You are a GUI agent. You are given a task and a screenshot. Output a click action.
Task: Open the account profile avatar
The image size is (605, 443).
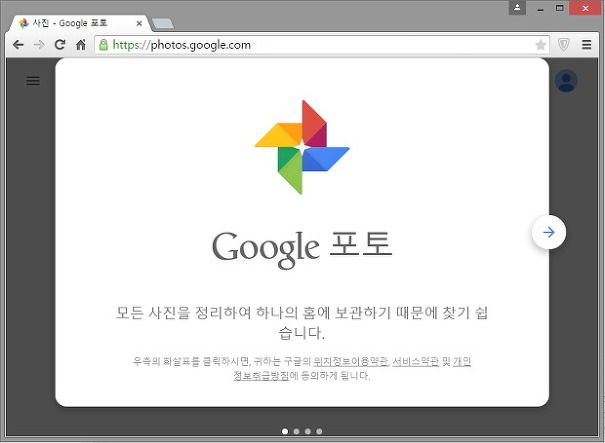566,81
